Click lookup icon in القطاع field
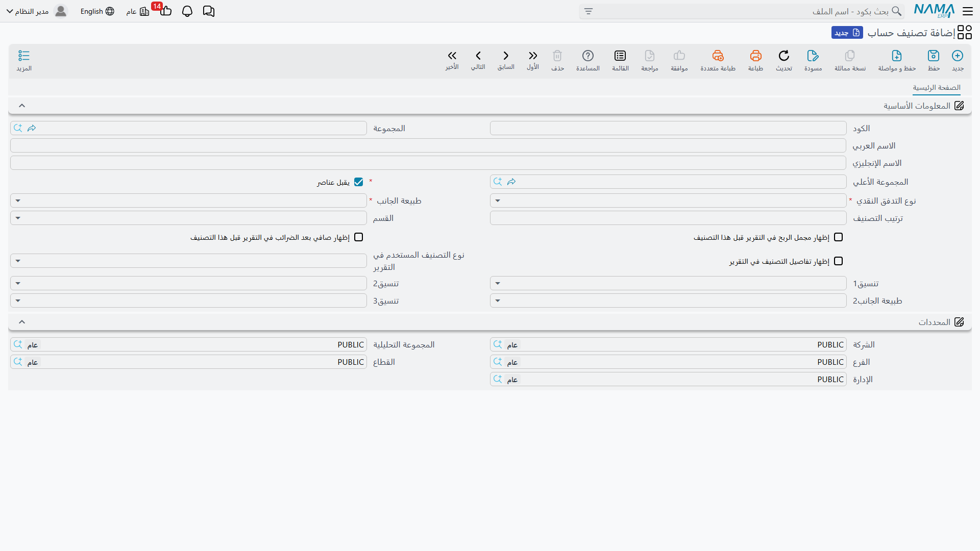 pos(18,362)
